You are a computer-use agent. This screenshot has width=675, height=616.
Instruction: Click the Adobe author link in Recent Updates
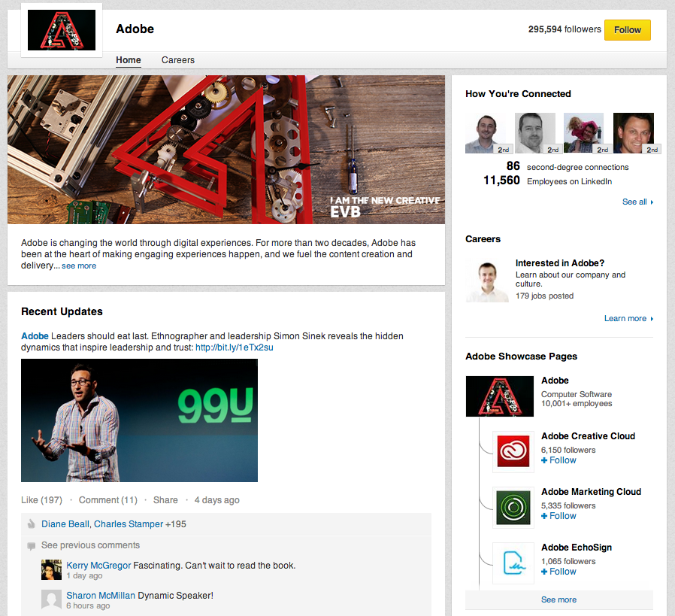click(x=35, y=336)
